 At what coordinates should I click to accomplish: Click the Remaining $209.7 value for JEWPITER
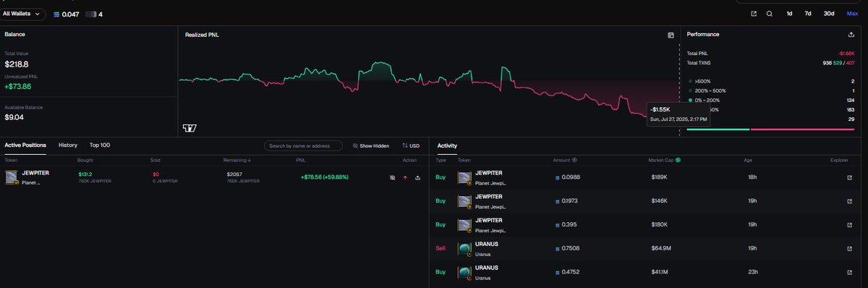pos(234,174)
